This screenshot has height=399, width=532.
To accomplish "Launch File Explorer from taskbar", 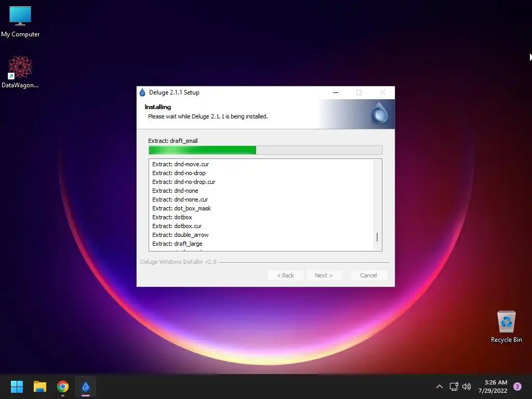I will (x=39, y=387).
